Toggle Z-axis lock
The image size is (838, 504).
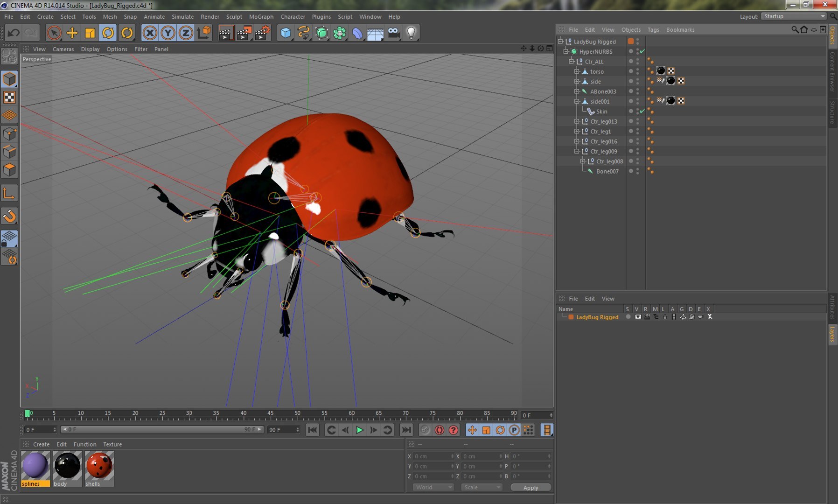[186, 33]
